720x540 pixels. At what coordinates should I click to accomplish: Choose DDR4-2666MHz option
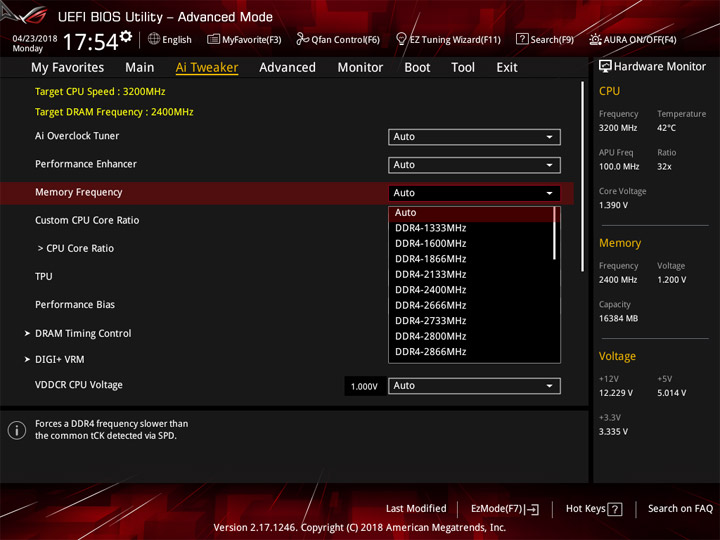(472, 305)
